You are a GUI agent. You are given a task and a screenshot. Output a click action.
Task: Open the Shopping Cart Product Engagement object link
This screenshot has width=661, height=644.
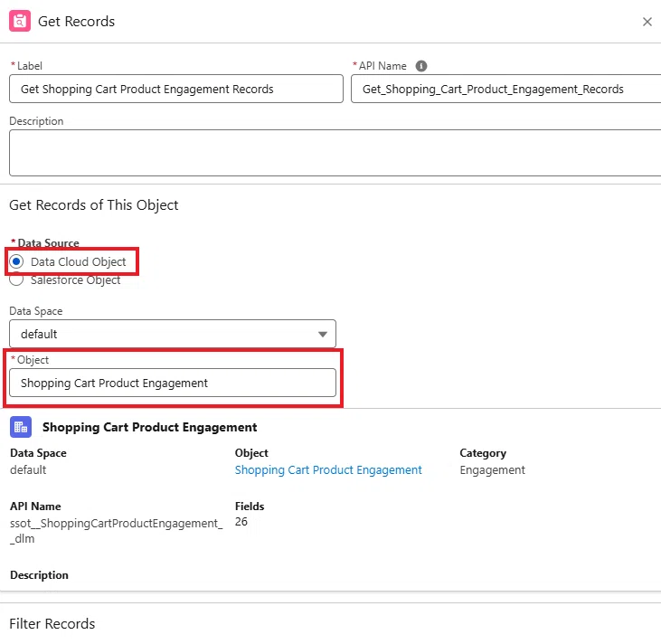328,469
